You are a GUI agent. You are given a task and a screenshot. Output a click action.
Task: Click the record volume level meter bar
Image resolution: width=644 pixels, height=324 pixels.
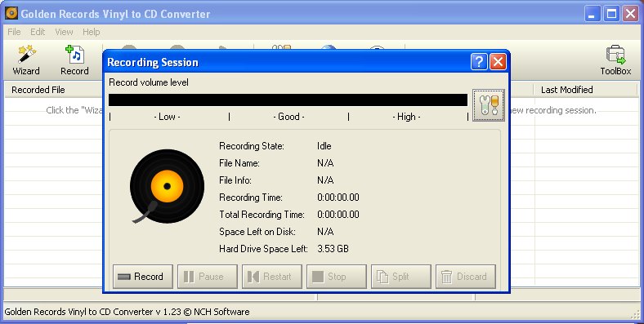click(288, 100)
